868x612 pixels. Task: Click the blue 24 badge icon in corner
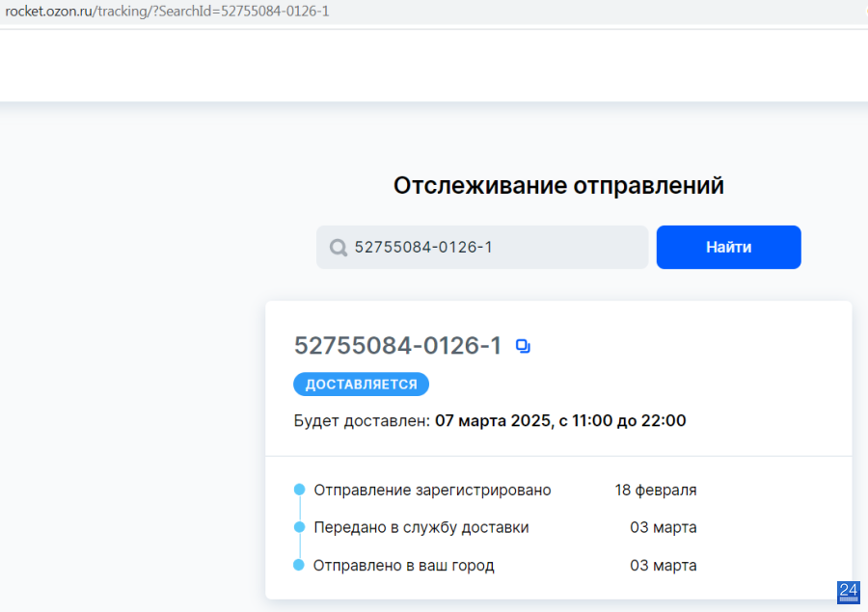coord(849,592)
